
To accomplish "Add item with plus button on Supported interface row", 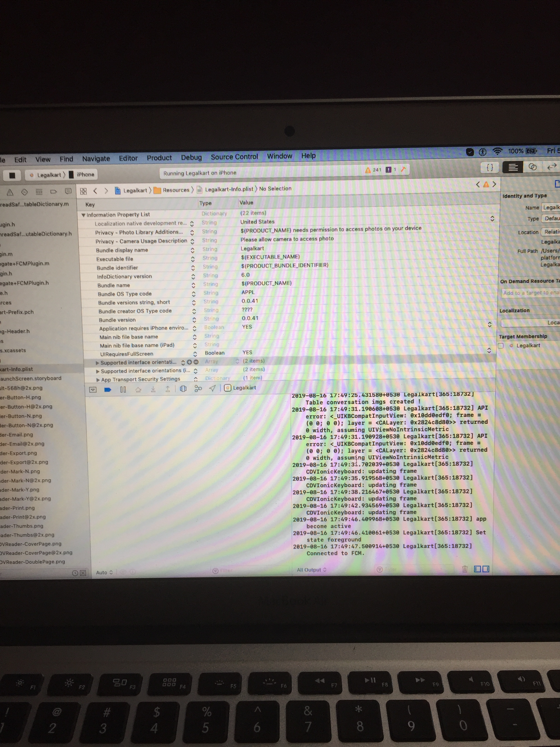I will pos(189,362).
